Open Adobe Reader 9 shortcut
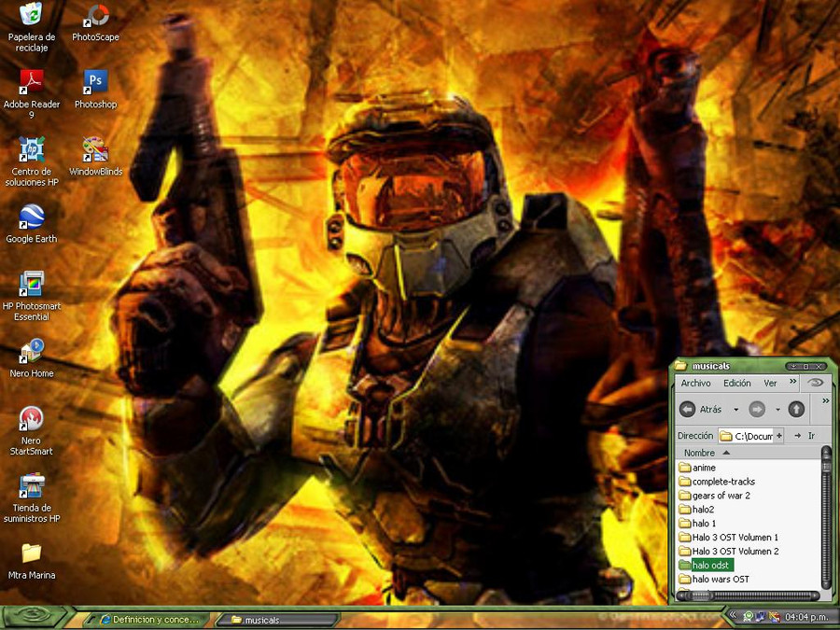This screenshot has width=840, height=630. coord(31,94)
